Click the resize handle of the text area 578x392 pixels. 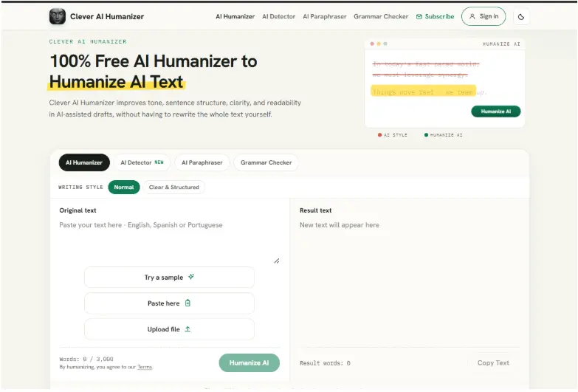[277, 261]
